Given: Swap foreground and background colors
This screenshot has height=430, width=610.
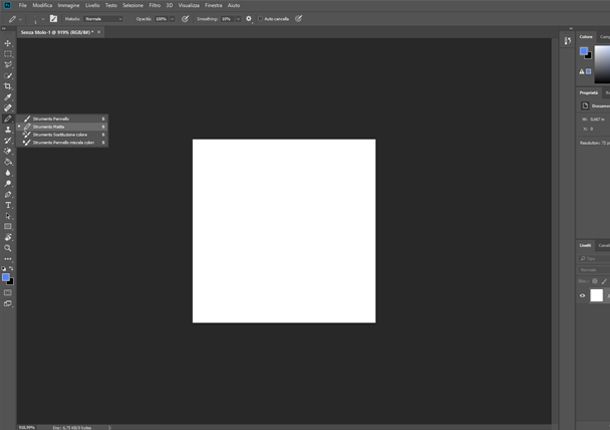Looking at the screenshot, I should pos(11,269).
